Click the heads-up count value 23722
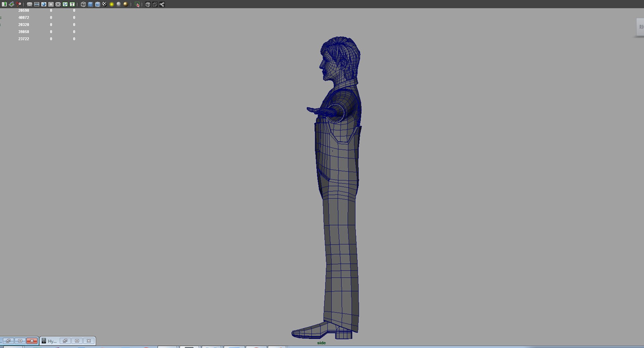This screenshot has height=348, width=644. [23, 39]
